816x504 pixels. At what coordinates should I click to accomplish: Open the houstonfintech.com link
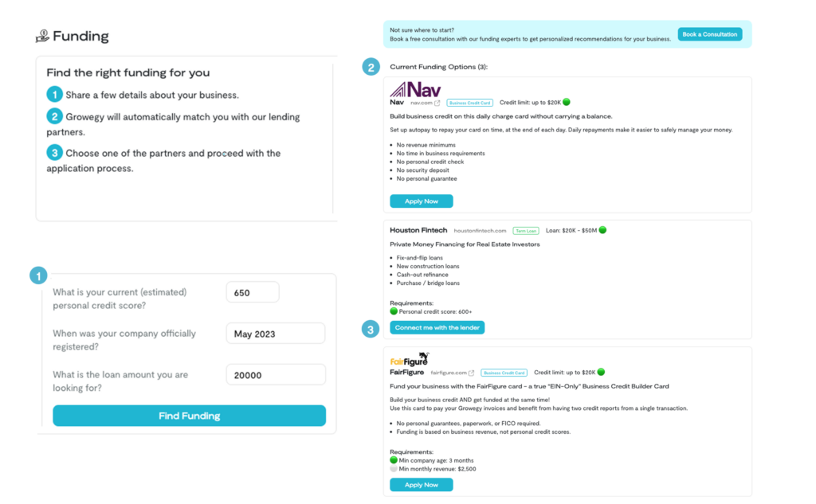point(480,231)
